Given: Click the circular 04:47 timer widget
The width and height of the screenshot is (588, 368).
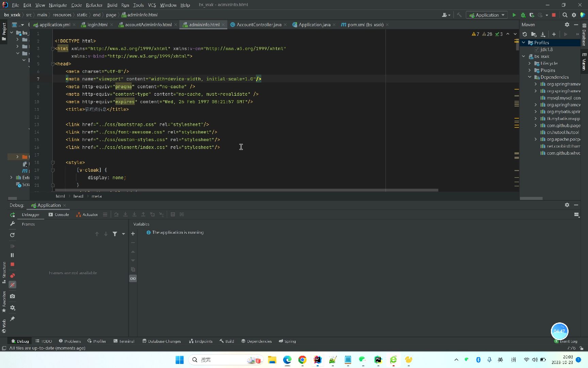Looking at the screenshot, I should (559, 331).
